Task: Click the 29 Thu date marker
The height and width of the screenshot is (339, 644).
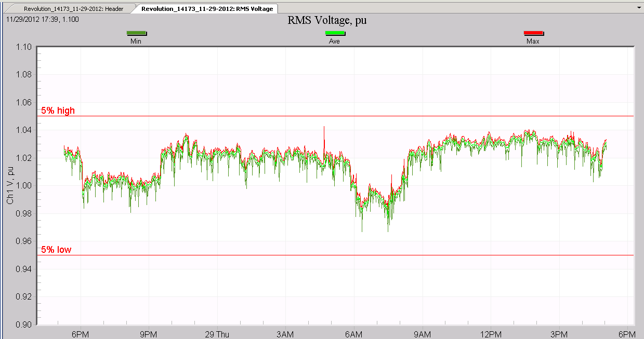Action: tap(217, 333)
